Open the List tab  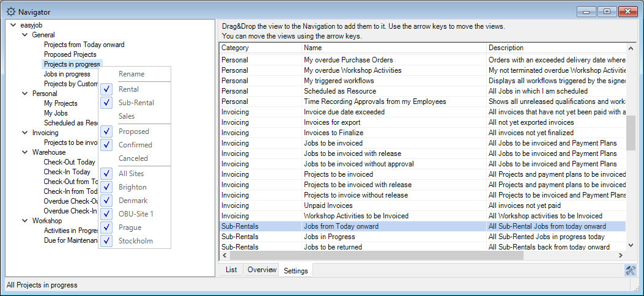[x=231, y=270]
